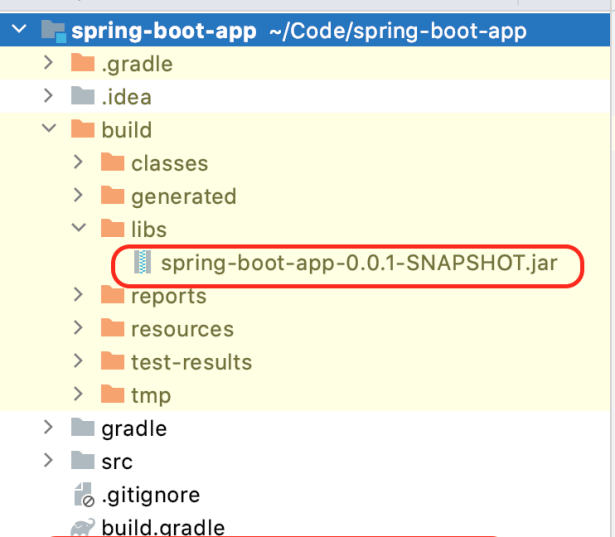Select the test-results folder label

(191, 362)
